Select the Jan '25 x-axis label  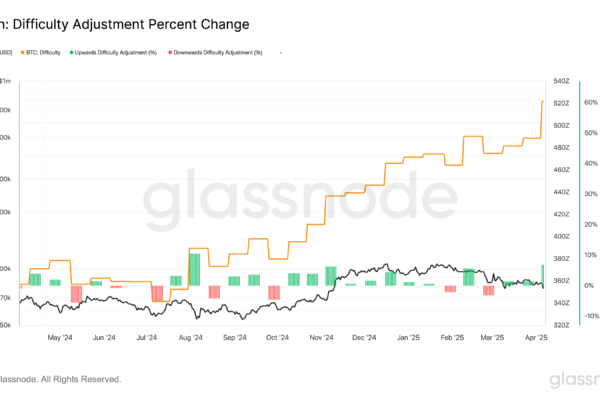[408, 338]
